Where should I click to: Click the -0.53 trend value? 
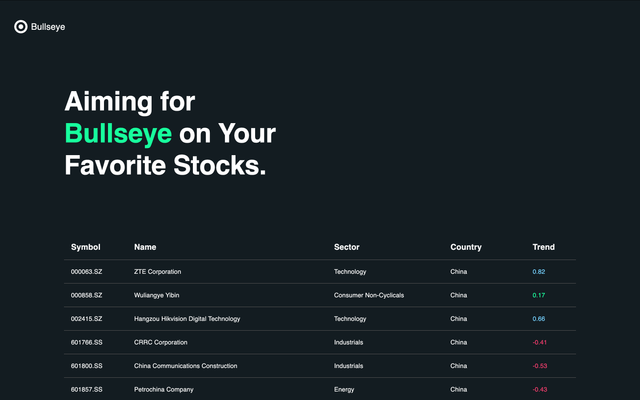(540, 366)
